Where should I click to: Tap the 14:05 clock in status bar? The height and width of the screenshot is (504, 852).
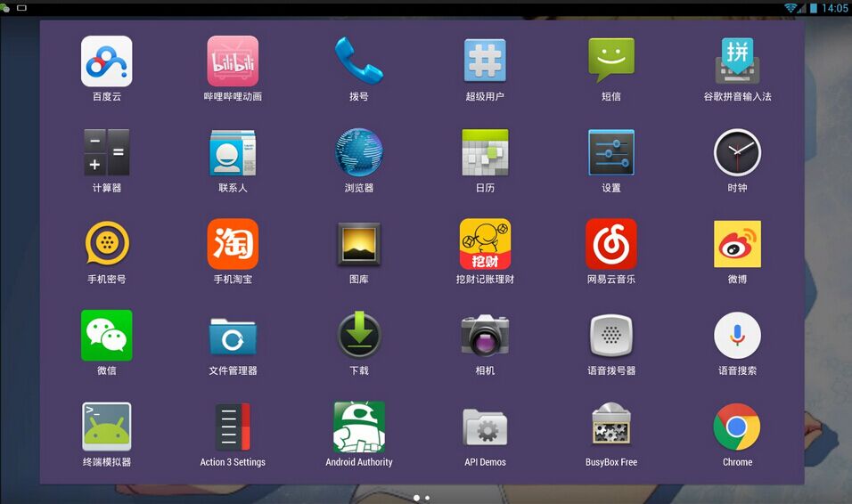pos(834,8)
